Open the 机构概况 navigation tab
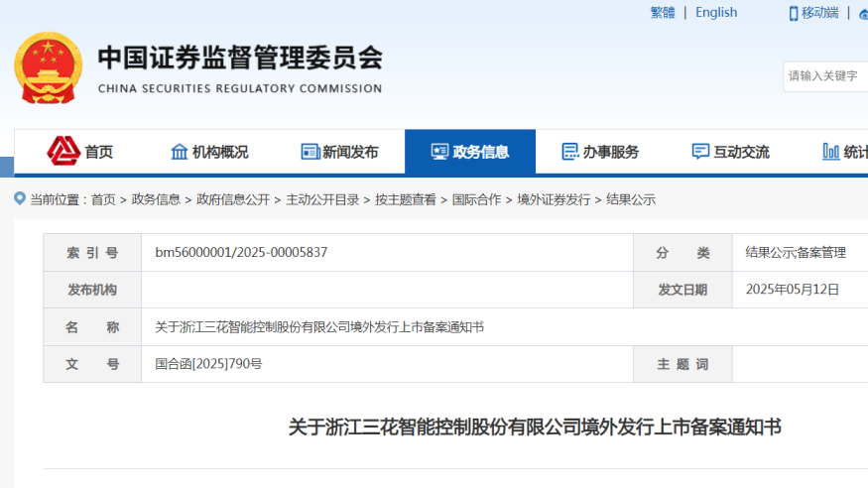This screenshot has width=868, height=488. pos(209,152)
